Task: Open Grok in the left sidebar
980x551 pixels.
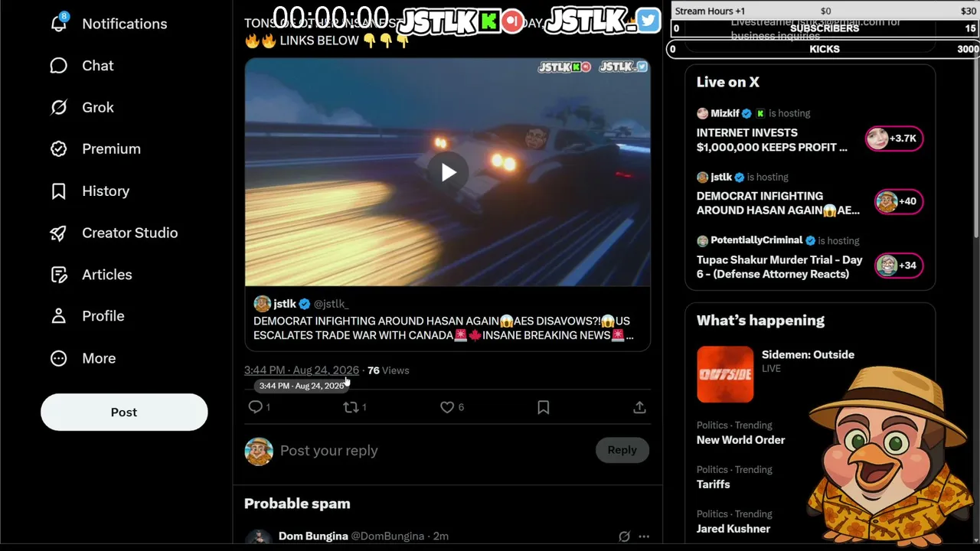Action: point(82,107)
